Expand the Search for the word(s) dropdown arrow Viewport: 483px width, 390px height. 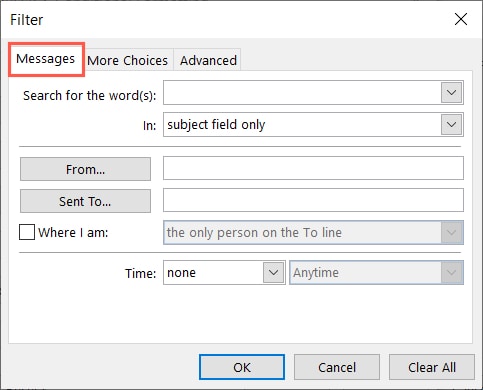click(452, 92)
